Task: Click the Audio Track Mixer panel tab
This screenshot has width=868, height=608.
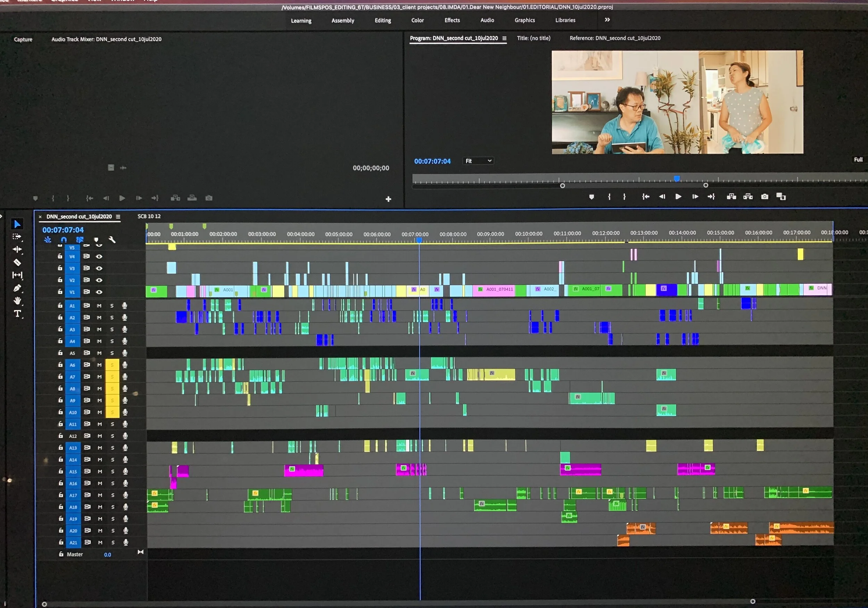Action: (x=106, y=39)
